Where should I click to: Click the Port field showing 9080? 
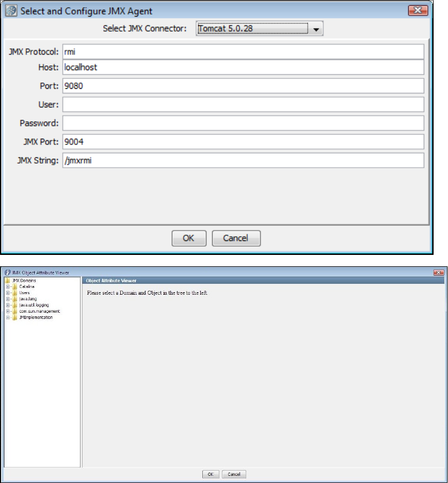click(243, 86)
